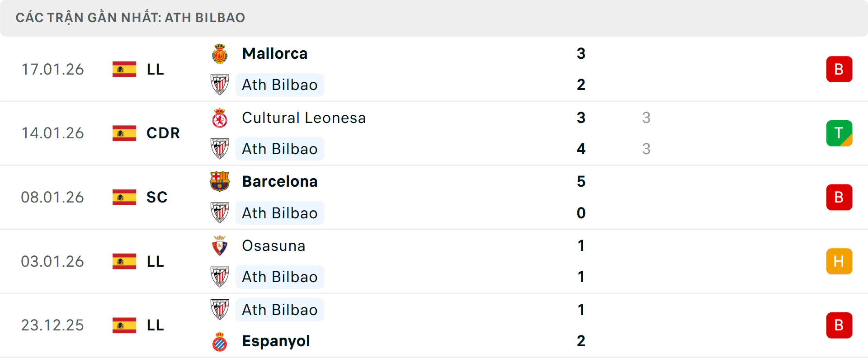Expand the Cultural Leonesa match details

tap(434, 133)
